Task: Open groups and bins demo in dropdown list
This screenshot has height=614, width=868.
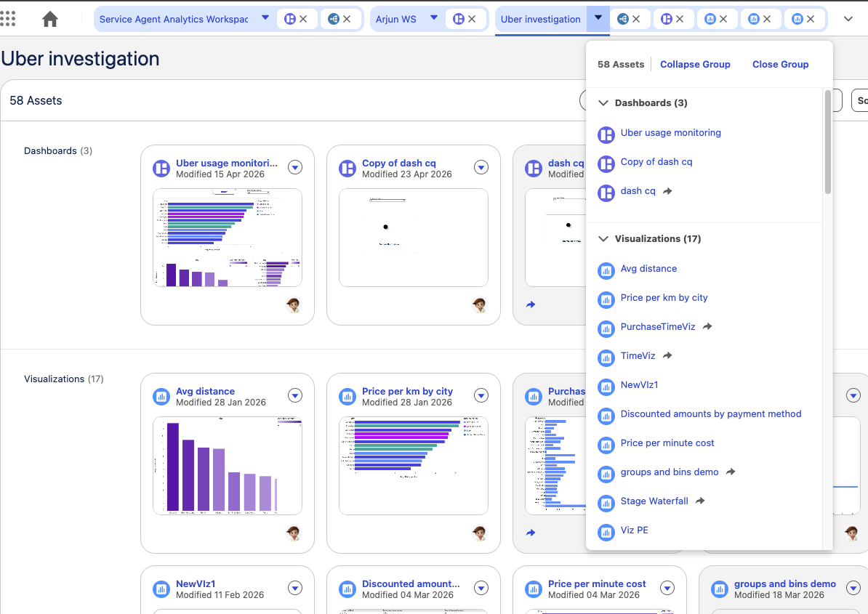Action: click(670, 472)
